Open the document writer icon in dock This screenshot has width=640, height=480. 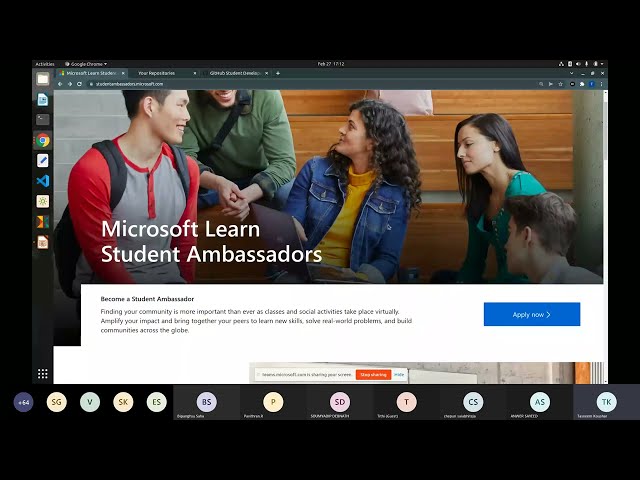[x=42, y=100]
